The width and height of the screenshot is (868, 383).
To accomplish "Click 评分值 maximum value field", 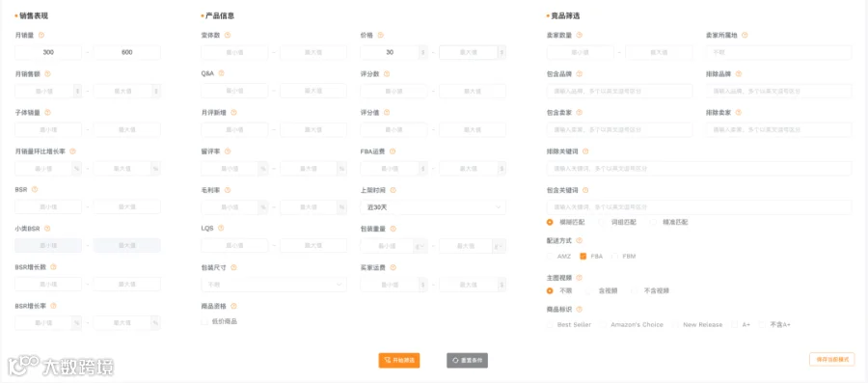I will coord(473,129).
